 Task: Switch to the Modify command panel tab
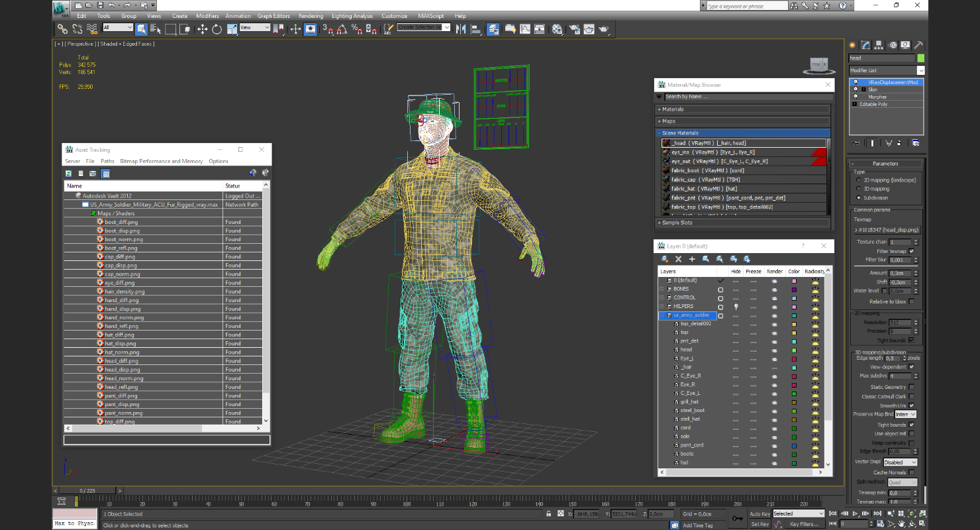pyautogui.click(x=865, y=45)
